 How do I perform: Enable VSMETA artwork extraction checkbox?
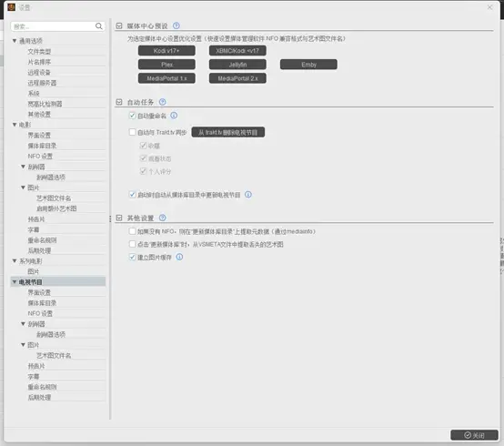132,244
